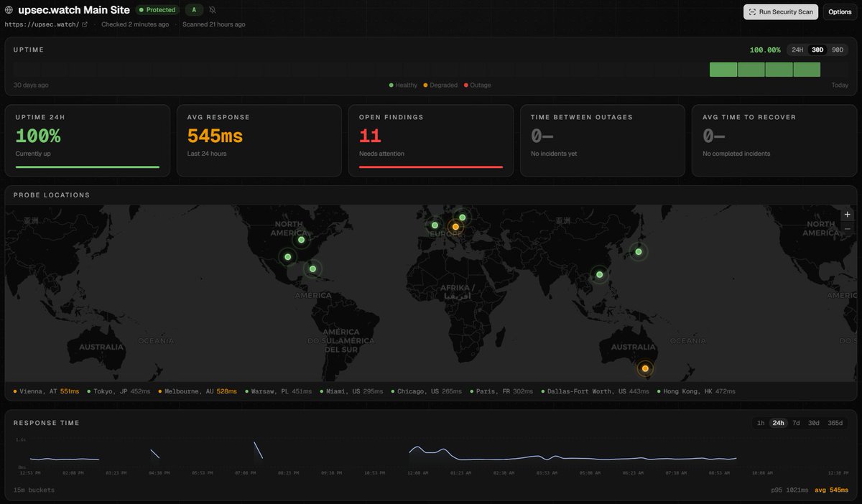
Task: Click the rightmost green uptime bar segment
Action: (x=807, y=70)
